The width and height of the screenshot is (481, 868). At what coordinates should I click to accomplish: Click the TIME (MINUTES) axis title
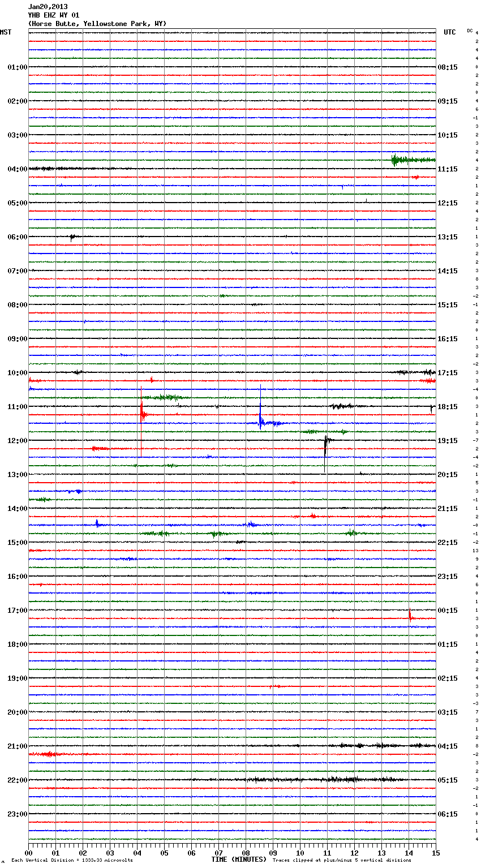tap(239, 860)
